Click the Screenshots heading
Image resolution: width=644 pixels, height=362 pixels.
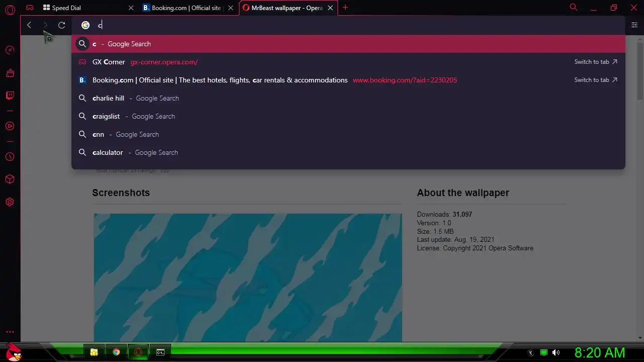point(121,193)
